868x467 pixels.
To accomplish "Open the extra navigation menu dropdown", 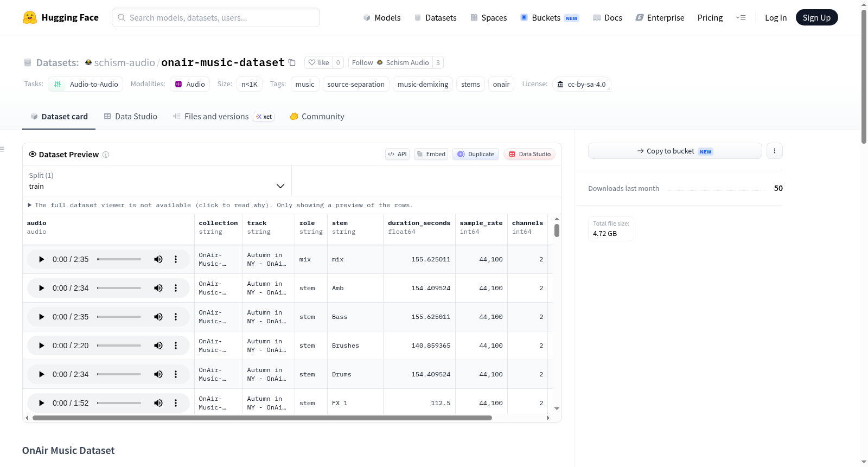I will click(741, 17).
